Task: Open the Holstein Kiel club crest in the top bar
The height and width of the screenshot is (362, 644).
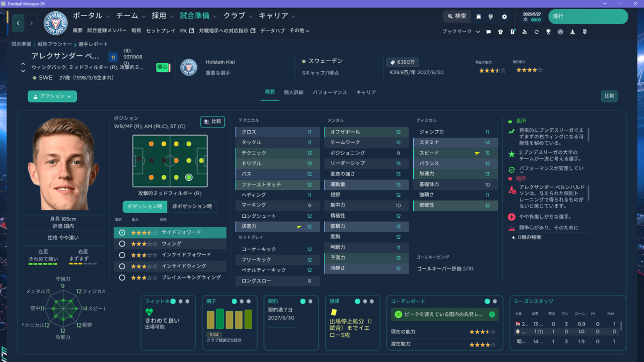Action: point(55,23)
